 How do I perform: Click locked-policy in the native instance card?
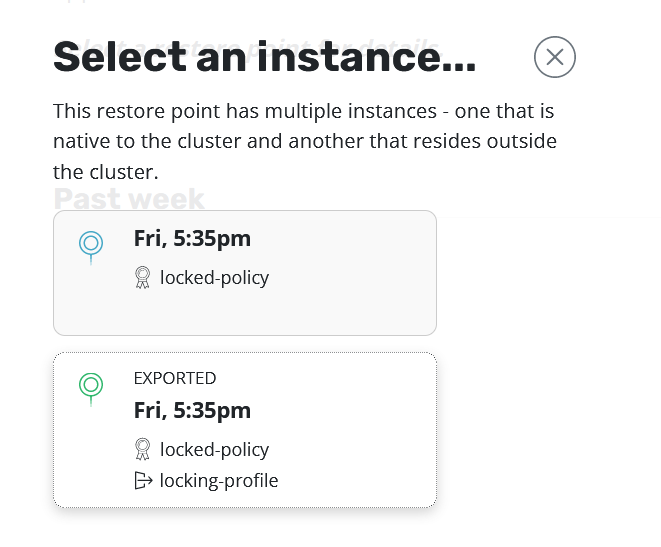click(x=214, y=278)
